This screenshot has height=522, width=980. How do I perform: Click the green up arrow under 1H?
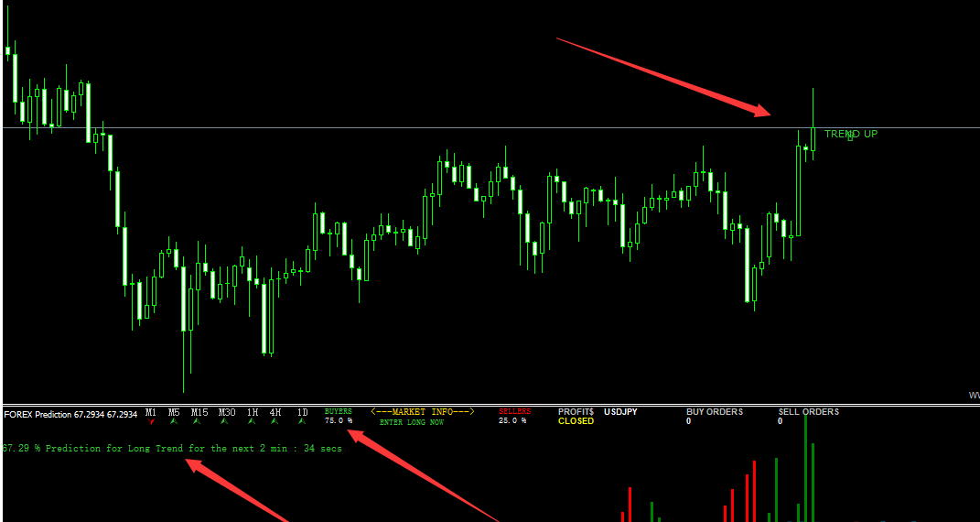[x=252, y=422]
